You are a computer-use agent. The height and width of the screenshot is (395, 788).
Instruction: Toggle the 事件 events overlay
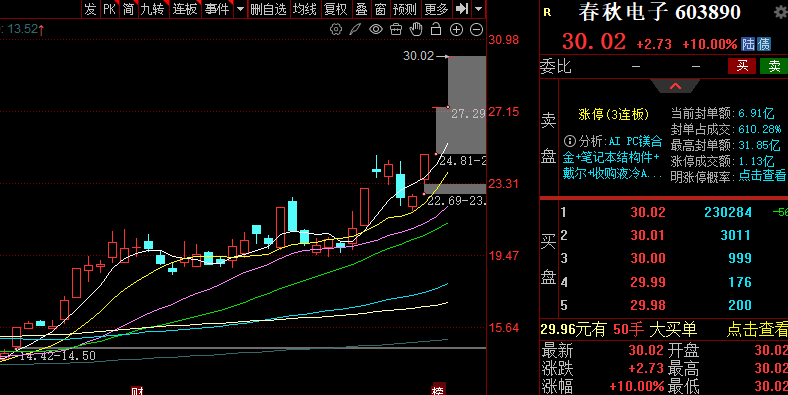click(217, 9)
